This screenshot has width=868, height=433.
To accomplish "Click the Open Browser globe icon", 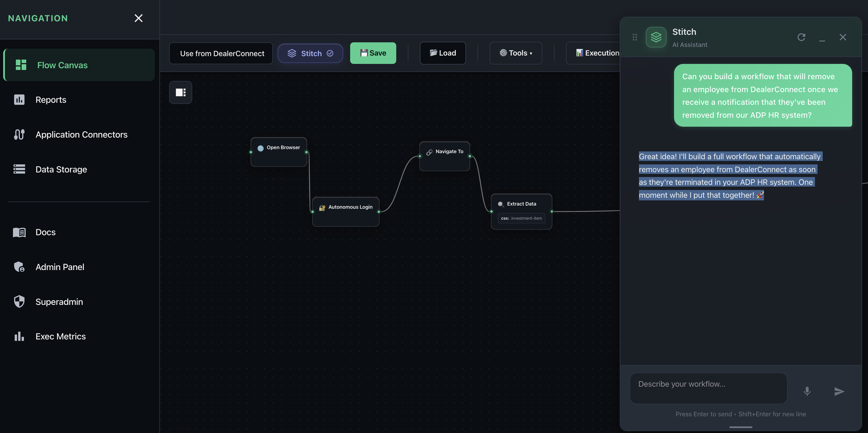I will tap(261, 148).
